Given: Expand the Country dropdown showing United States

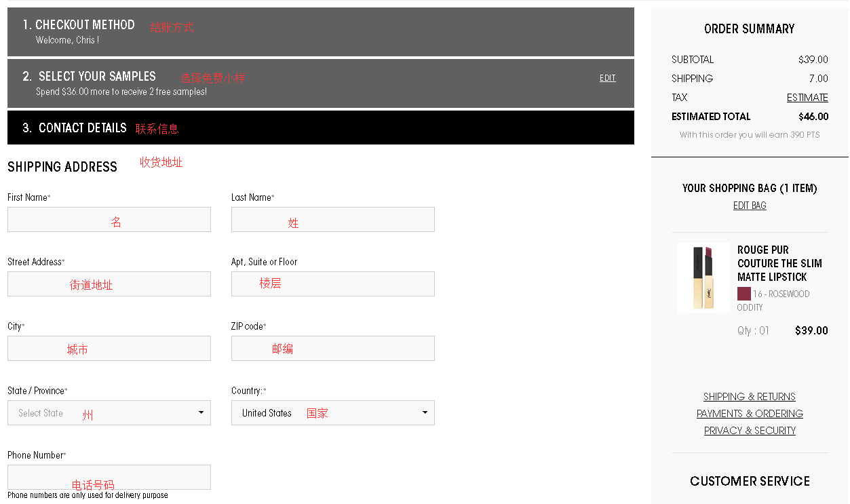Looking at the screenshot, I should (332, 413).
